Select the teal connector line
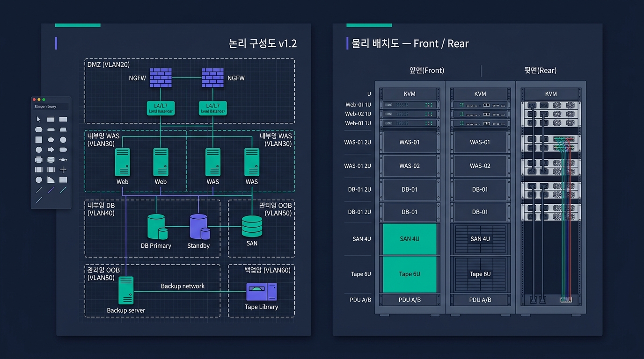 [x=63, y=190]
